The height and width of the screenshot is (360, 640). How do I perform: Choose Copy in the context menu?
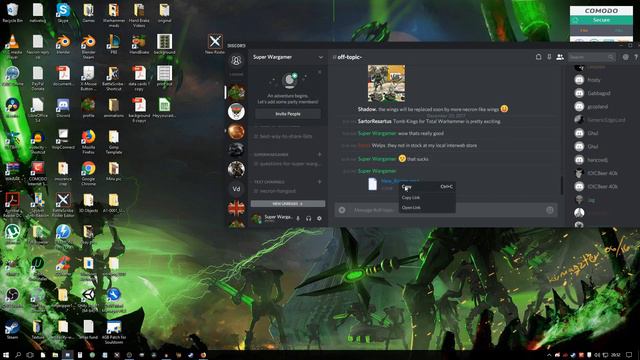[x=427, y=187]
